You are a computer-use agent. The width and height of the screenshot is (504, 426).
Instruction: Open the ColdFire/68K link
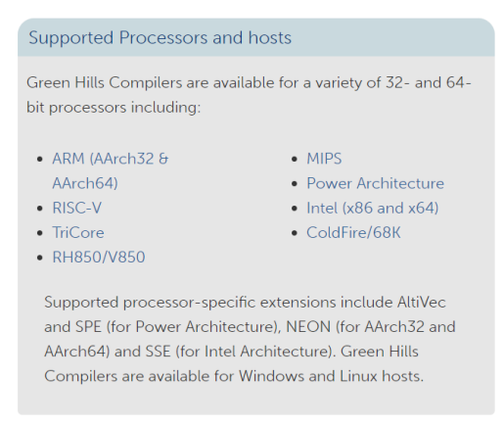pyautogui.click(x=353, y=233)
